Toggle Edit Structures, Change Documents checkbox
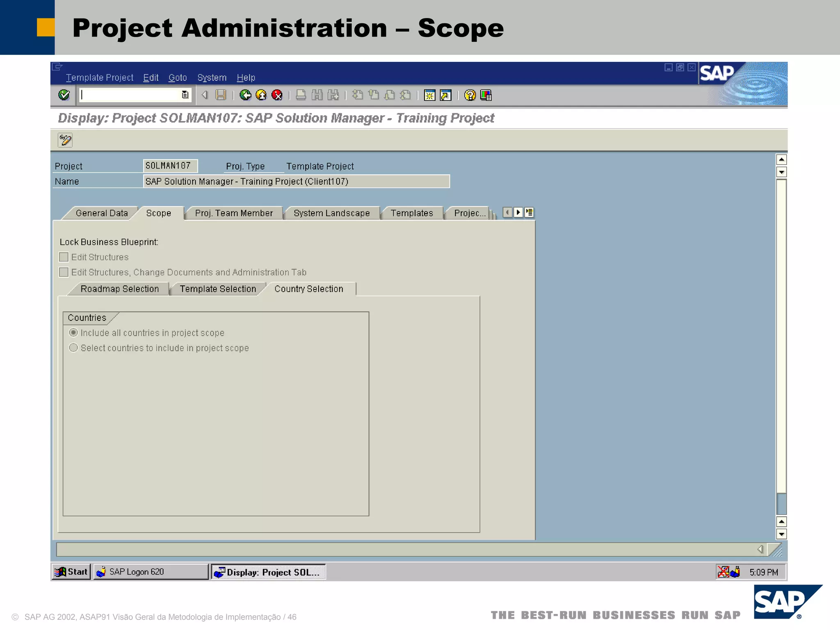840x630 pixels. [64, 272]
